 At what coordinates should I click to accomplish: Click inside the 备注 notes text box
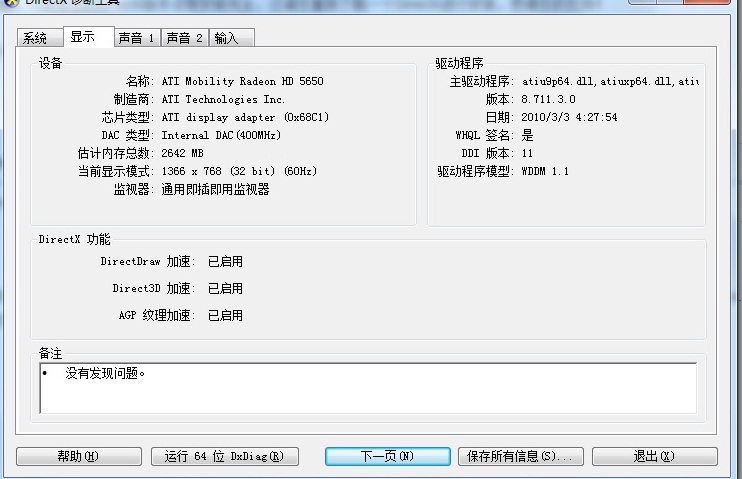[368, 388]
